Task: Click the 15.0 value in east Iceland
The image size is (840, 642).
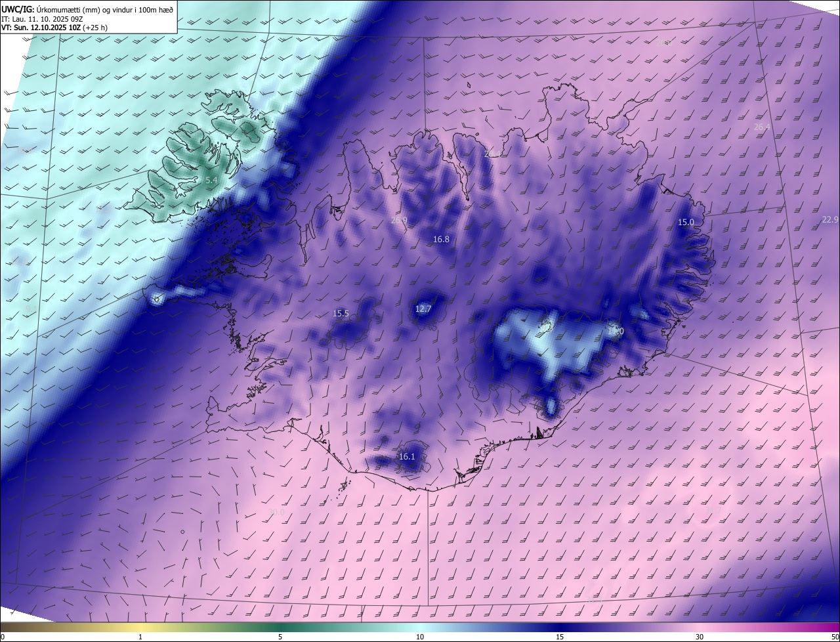Action: coord(686,223)
